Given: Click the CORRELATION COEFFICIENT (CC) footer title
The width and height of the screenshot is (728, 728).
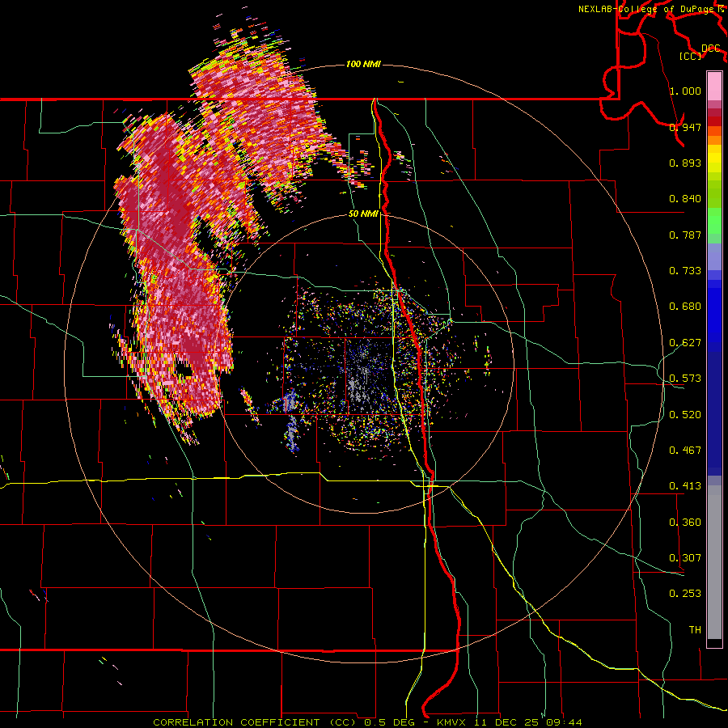Looking at the screenshot, I should click(255, 722).
